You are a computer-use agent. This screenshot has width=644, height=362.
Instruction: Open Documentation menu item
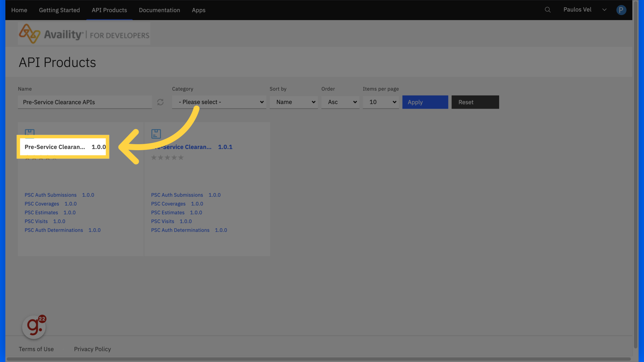click(x=159, y=10)
